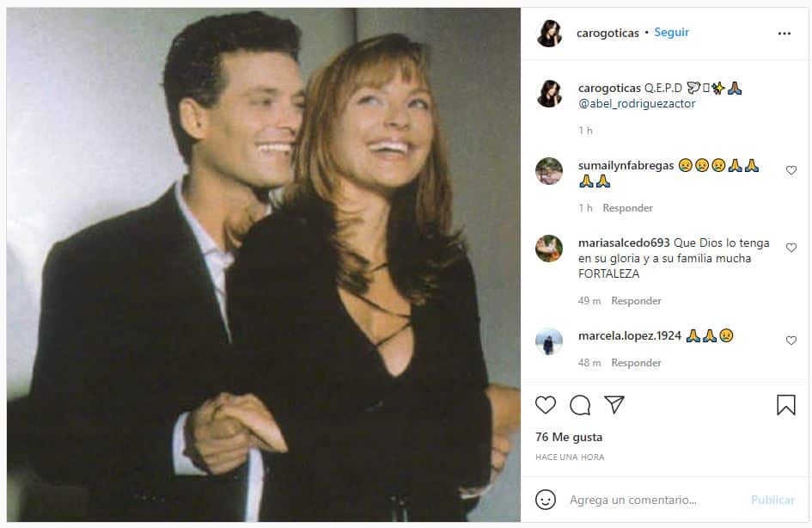812x528 pixels.
Task: Click carogoticas profile picture at the top
Action: (x=549, y=32)
